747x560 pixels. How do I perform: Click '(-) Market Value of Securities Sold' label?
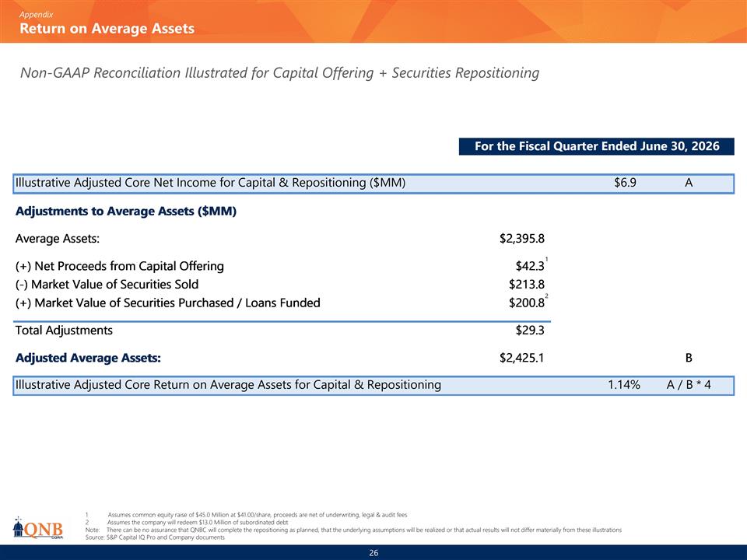pos(107,285)
